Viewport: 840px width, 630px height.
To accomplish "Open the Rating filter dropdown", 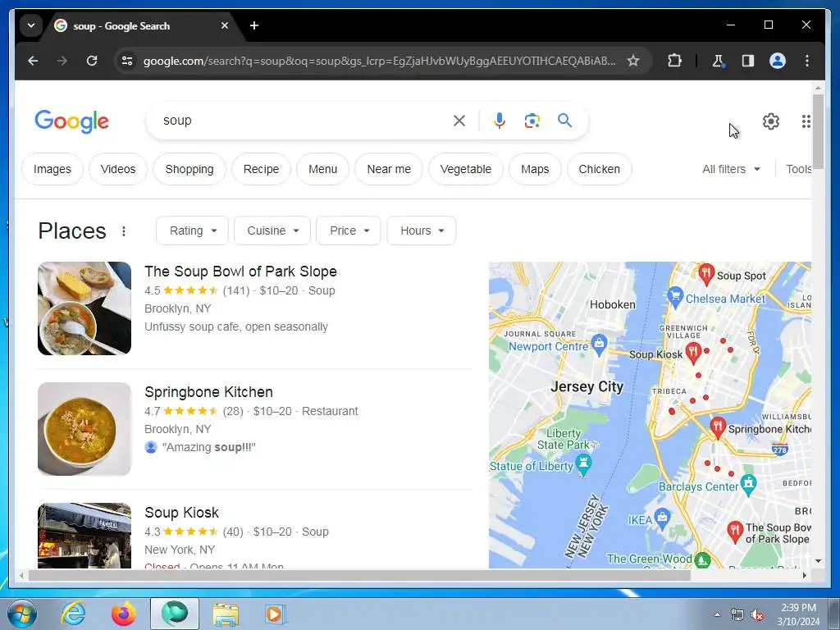I will pos(192,231).
